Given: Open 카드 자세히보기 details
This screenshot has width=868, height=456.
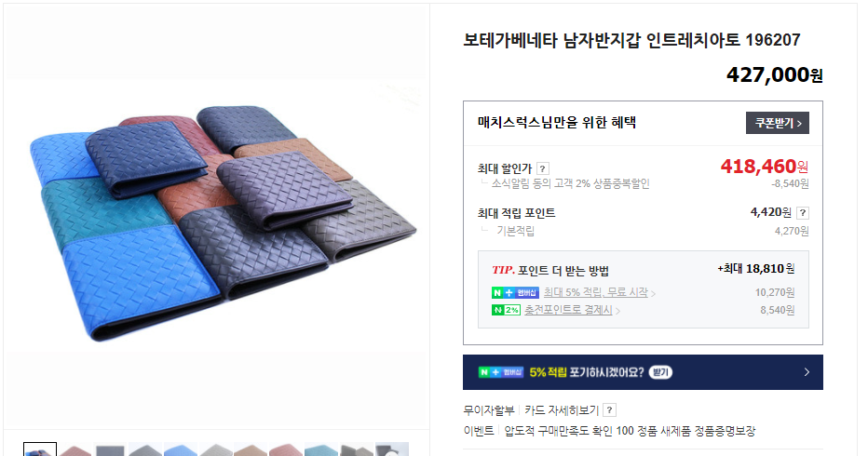Looking at the screenshot, I should click(562, 410).
